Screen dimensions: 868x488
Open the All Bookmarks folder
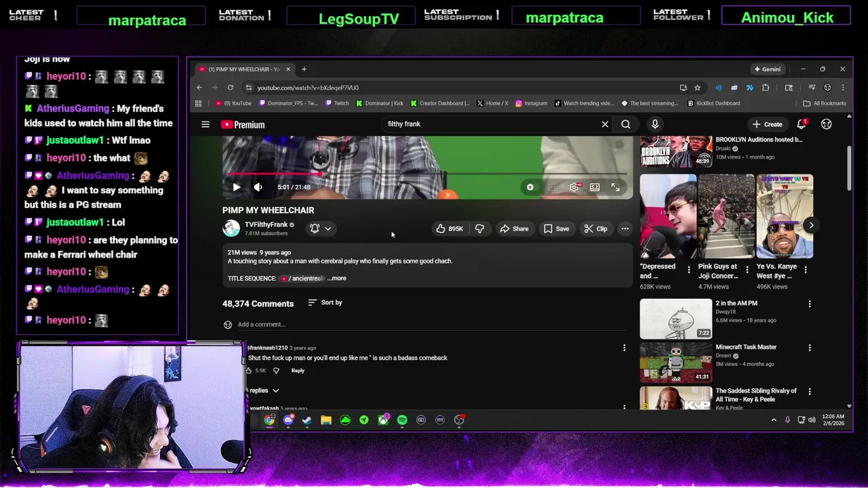point(825,104)
